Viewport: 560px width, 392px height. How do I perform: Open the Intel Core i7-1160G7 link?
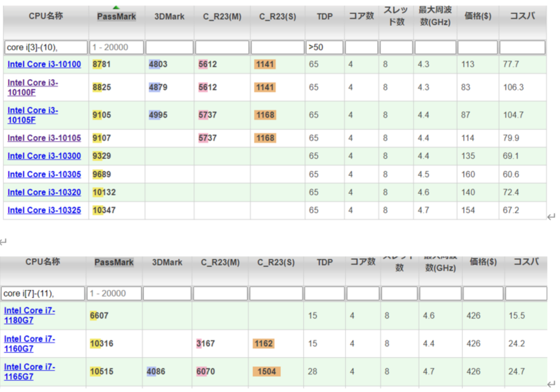(30, 344)
